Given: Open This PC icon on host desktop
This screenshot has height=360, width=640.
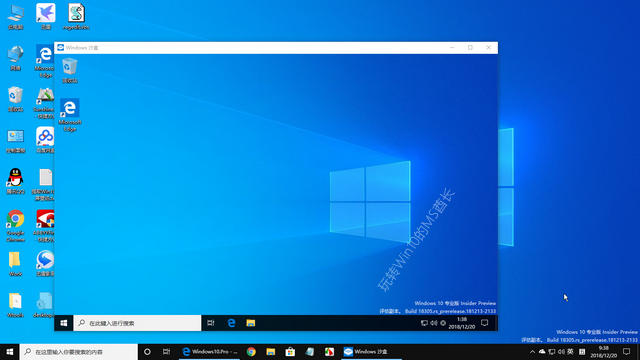Looking at the screenshot, I should coord(16,16).
